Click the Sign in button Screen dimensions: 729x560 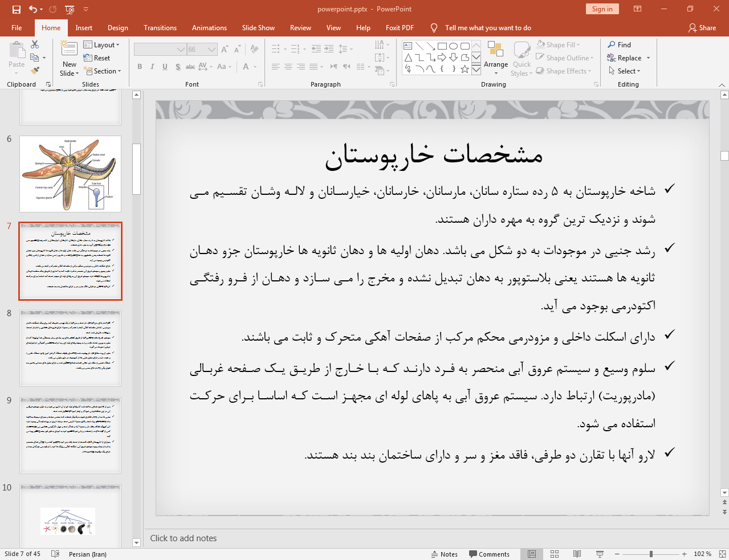tap(601, 9)
